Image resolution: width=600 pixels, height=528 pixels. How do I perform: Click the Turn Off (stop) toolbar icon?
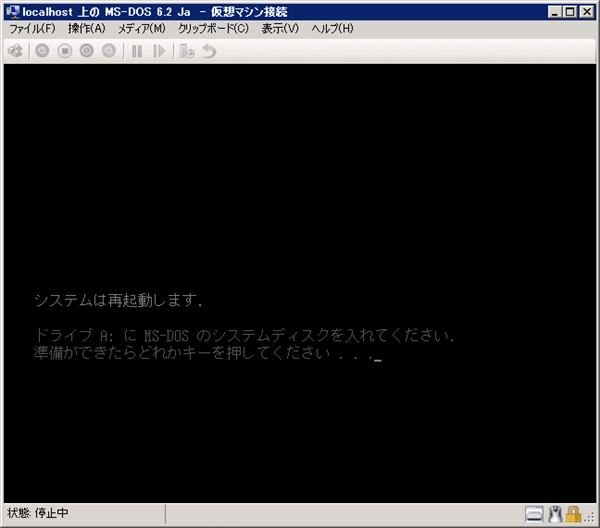(x=65, y=51)
